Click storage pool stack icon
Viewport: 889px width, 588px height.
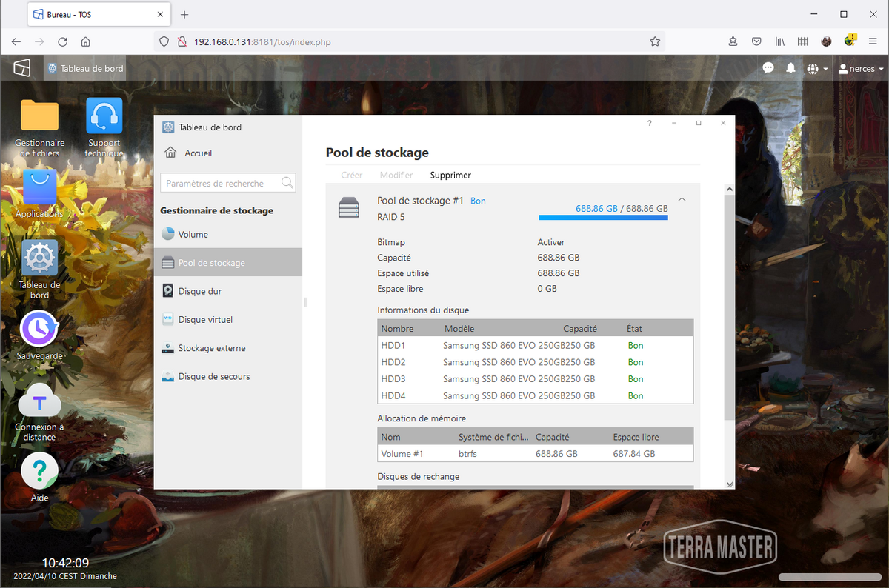(x=349, y=208)
